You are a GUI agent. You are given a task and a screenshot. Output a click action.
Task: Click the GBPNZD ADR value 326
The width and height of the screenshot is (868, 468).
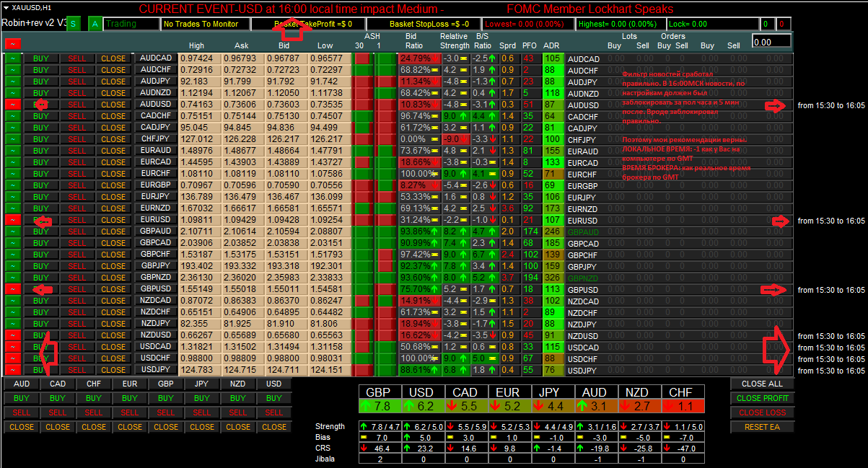pyautogui.click(x=552, y=278)
